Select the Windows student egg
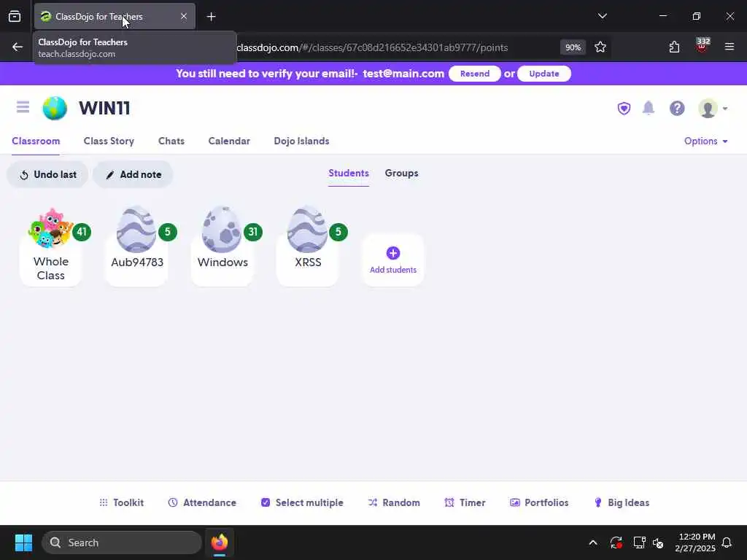Viewport: 747px width, 560px height. (x=222, y=230)
